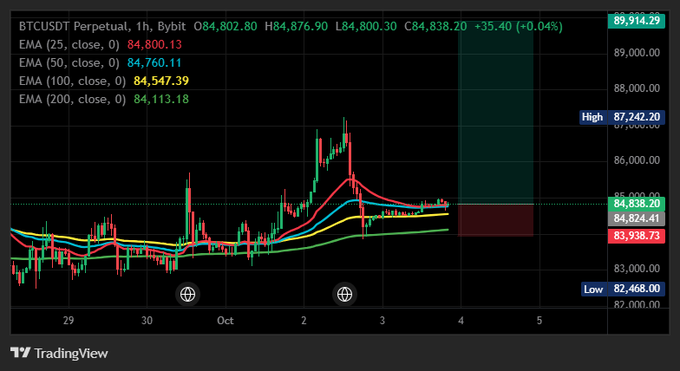Click the gray price label 84,824.41
The image size is (680, 371).
click(x=636, y=218)
